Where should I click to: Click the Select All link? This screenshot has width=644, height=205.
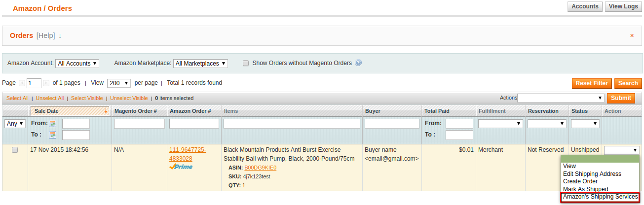[x=17, y=98]
